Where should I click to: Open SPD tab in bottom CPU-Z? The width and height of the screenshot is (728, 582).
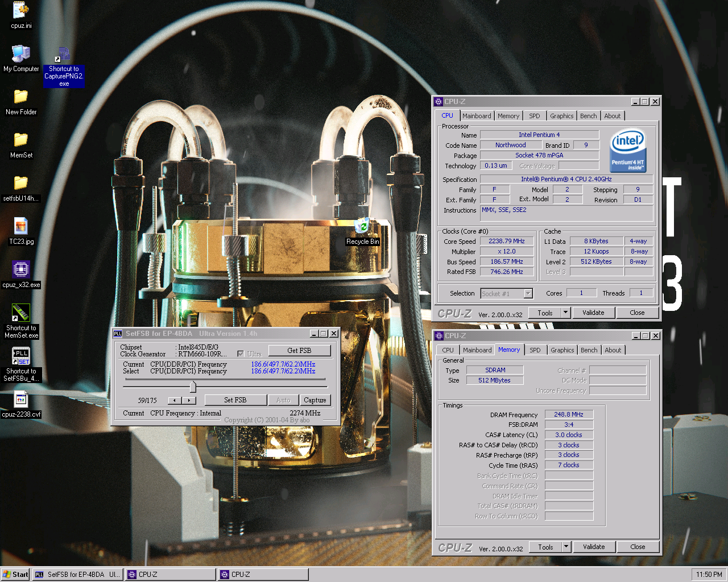pos(535,350)
